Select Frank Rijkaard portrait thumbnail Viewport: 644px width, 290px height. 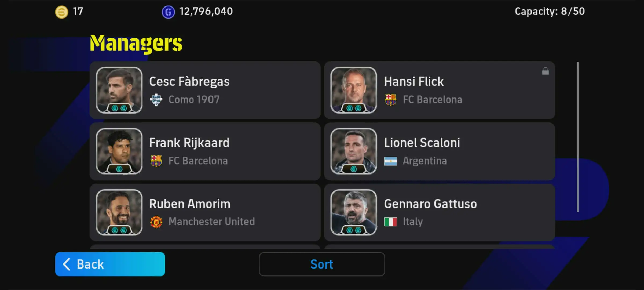119,151
